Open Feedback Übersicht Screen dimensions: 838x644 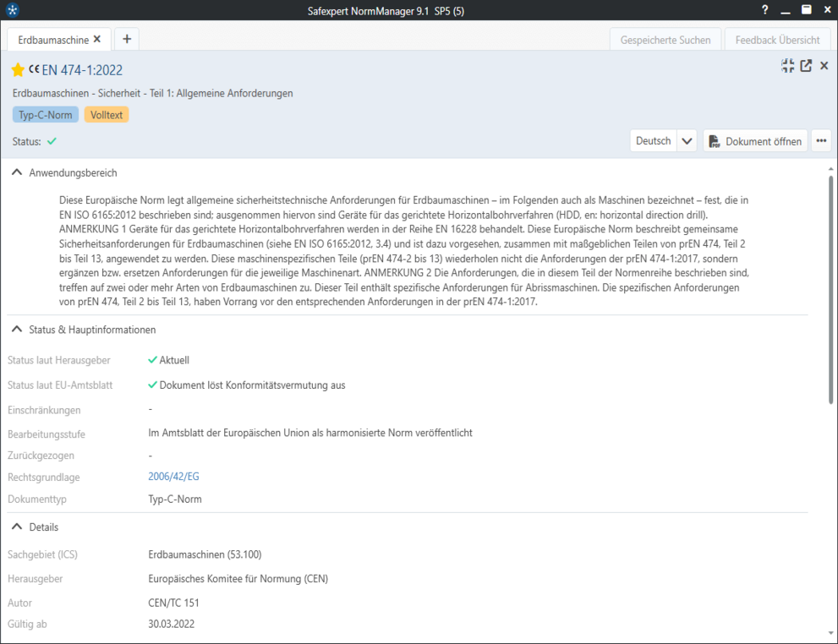point(777,40)
